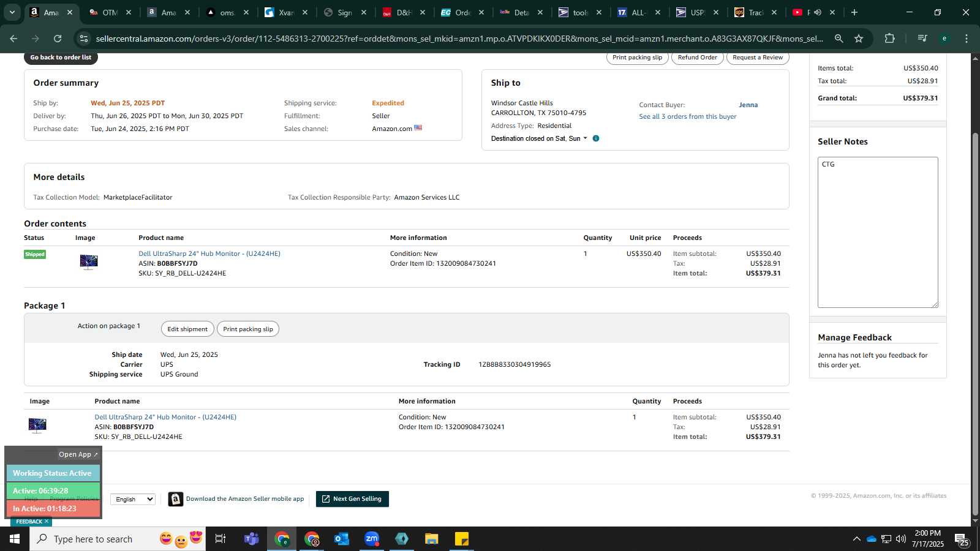
Task: Click Print packing slip in Package 1
Action: coord(248,329)
